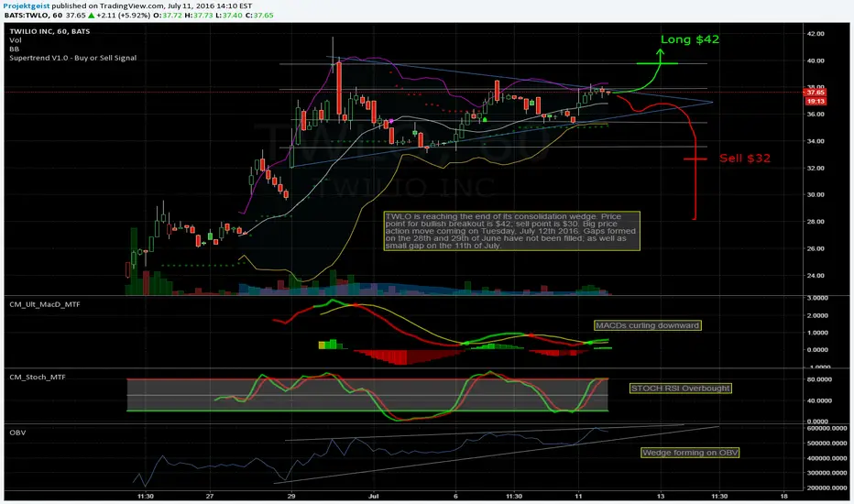Click the green up-triangle beside +2.11
Image resolution: width=854 pixels, height=504 pixels.
(91, 16)
